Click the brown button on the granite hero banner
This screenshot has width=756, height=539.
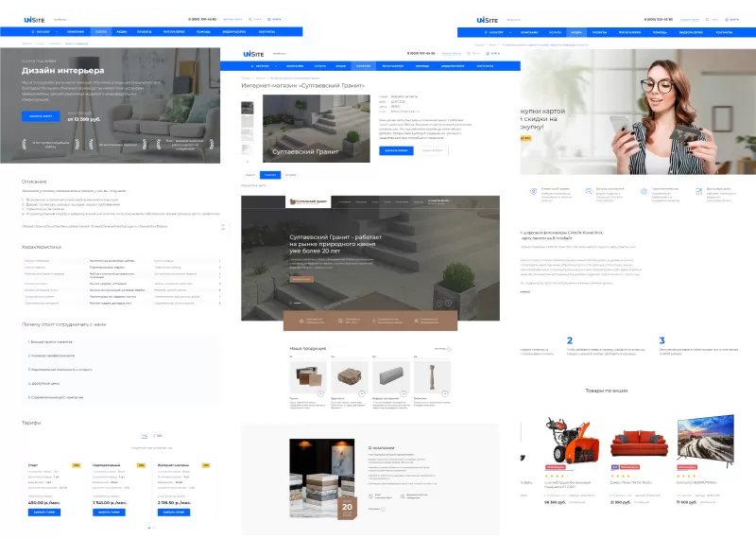[x=301, y=280]
